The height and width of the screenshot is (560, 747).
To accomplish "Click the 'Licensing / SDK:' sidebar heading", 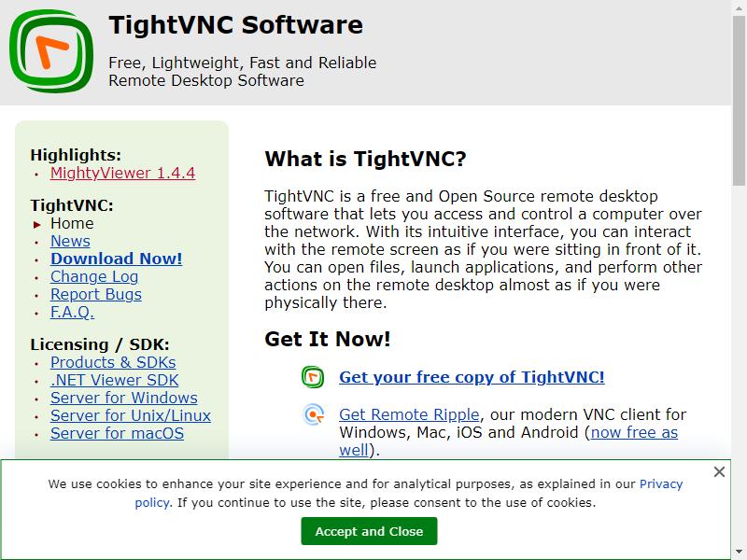I will point(100,344).
